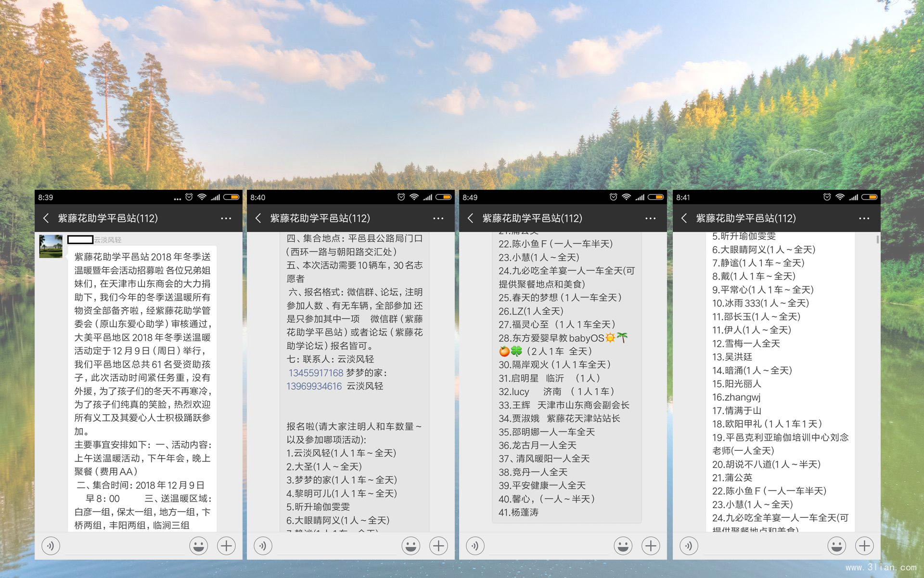
Task: Open emoji picker in 8:39 chat
Action: pyautogui.click(x=199, y=546)
